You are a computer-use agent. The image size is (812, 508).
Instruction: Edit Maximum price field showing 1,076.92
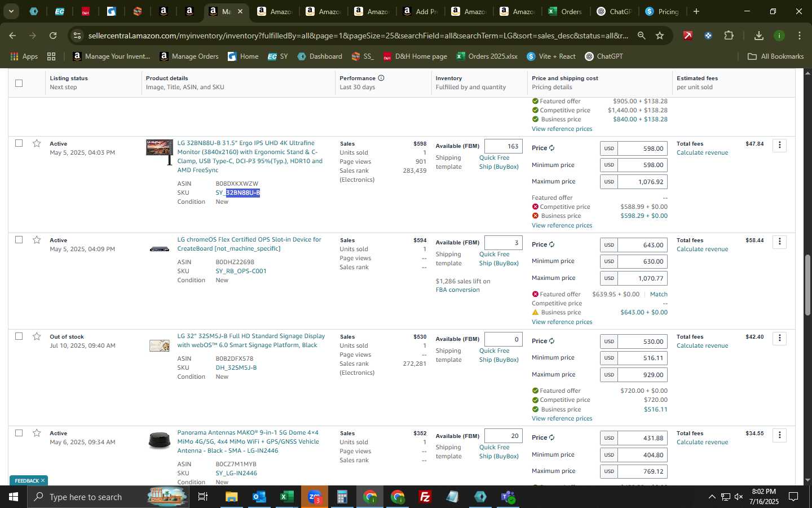click(642, 182)
